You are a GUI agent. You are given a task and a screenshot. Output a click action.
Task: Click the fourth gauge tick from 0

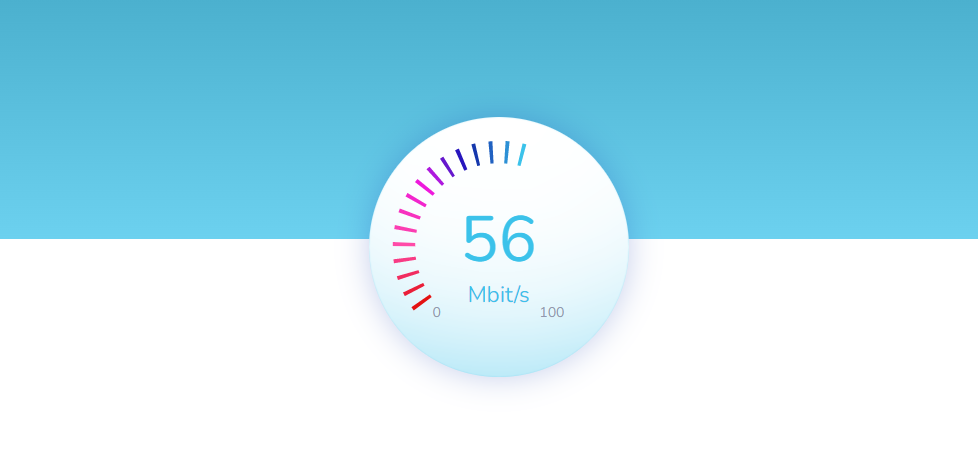[405, 260]
